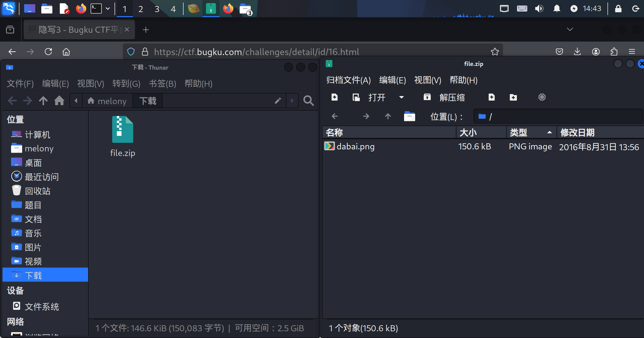Open the 打开 dropdown arrow
This screenshot has width=644, height=338.
(402, 97)
